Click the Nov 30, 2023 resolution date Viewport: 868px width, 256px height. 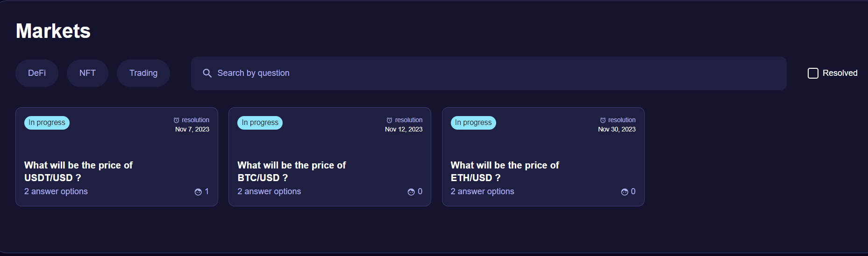coord(617,130)
